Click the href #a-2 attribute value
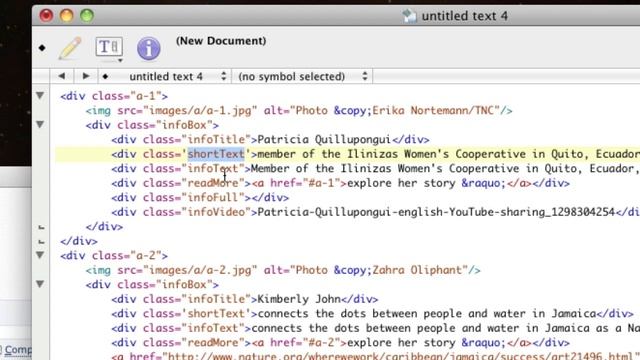The width and height of the screenshot is (640, 360). pos(321,342)
